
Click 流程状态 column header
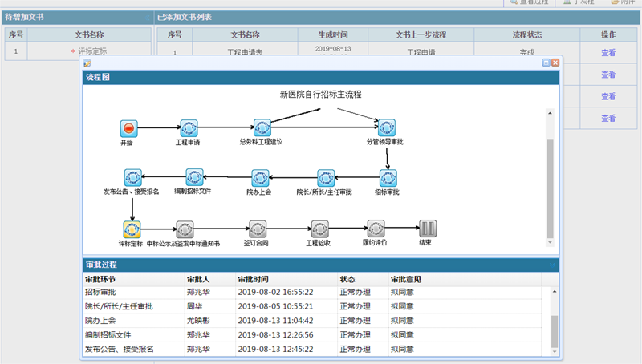(527, 34)
